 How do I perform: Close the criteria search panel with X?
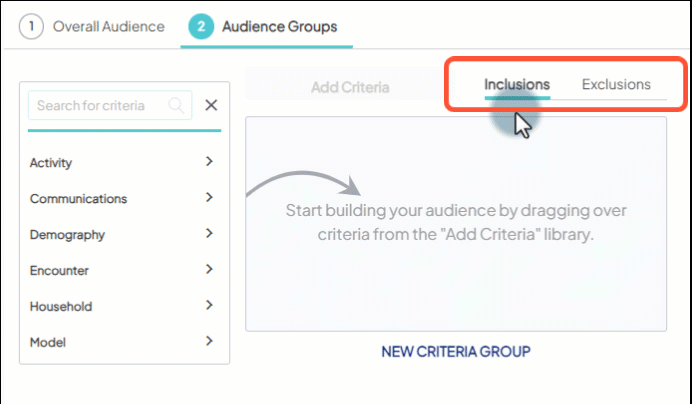[211, 105]
